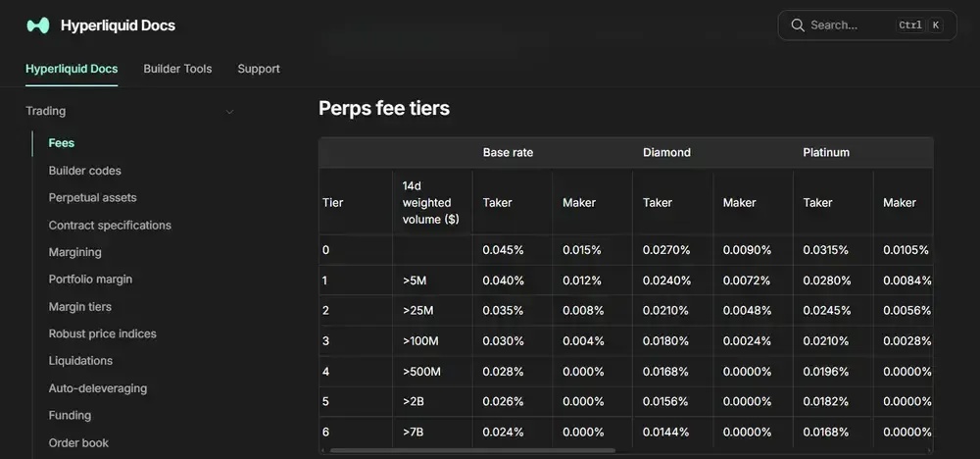Open Perpetual assets in sidebar
Viewport: 980px width, 459px height.
pyautogui.click(x=93, y=197)
